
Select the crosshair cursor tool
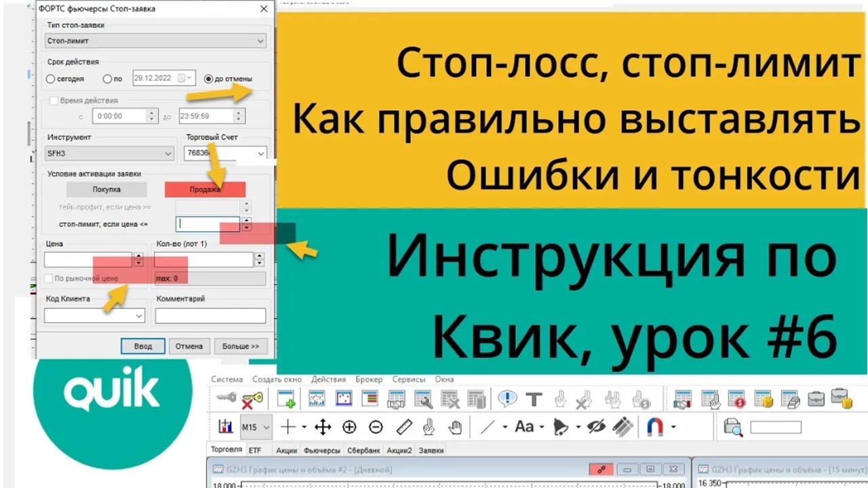(288, 427)
